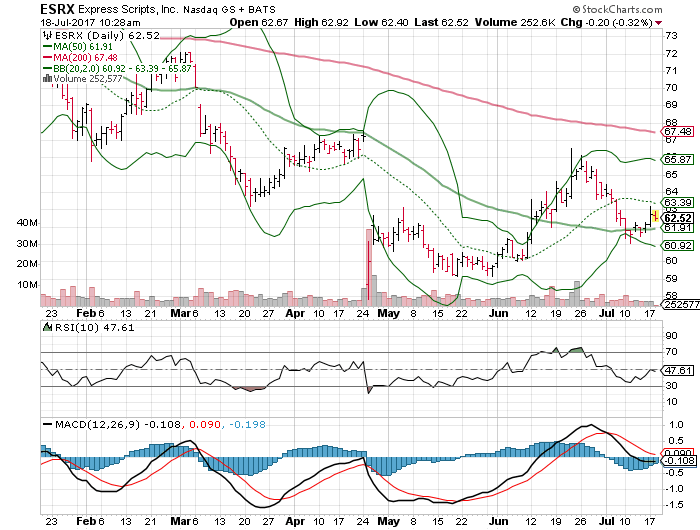The height and width of the screenshot is (530, 700).
Task: Click the 10M volume axis label
Action: click(27, 285)
